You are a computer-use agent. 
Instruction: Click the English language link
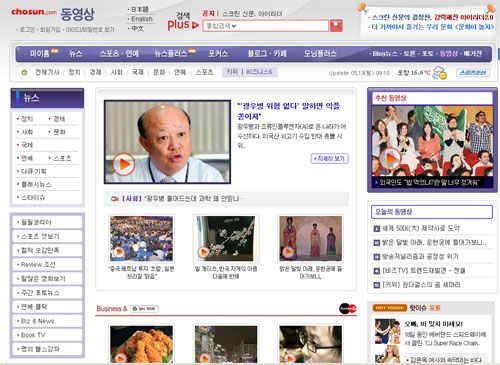click(x=142, y=19)
